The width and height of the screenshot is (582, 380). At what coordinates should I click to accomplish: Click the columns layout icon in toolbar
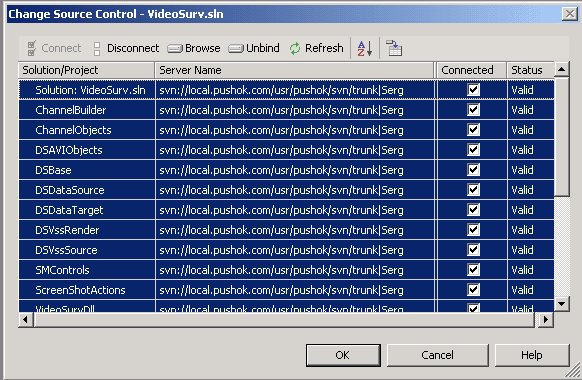[394, 48]
